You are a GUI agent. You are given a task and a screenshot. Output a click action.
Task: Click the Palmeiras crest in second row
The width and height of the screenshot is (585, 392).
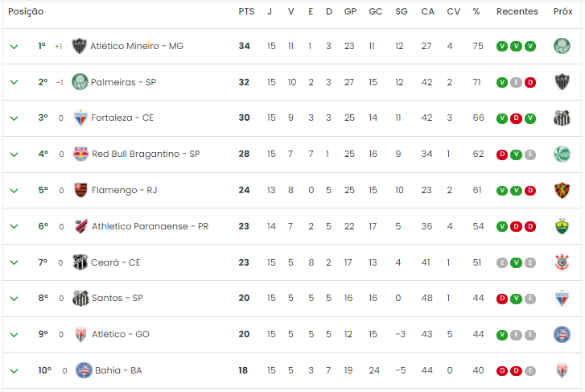tap(80, 82)
